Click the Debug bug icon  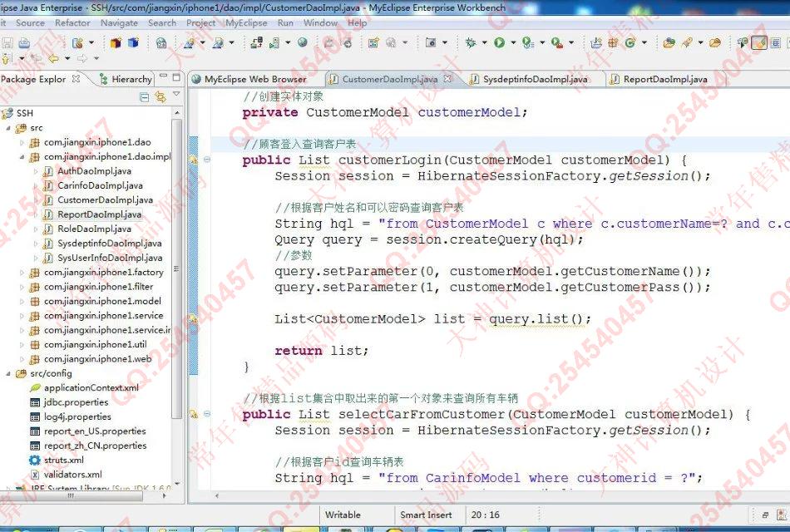[471, 43]
